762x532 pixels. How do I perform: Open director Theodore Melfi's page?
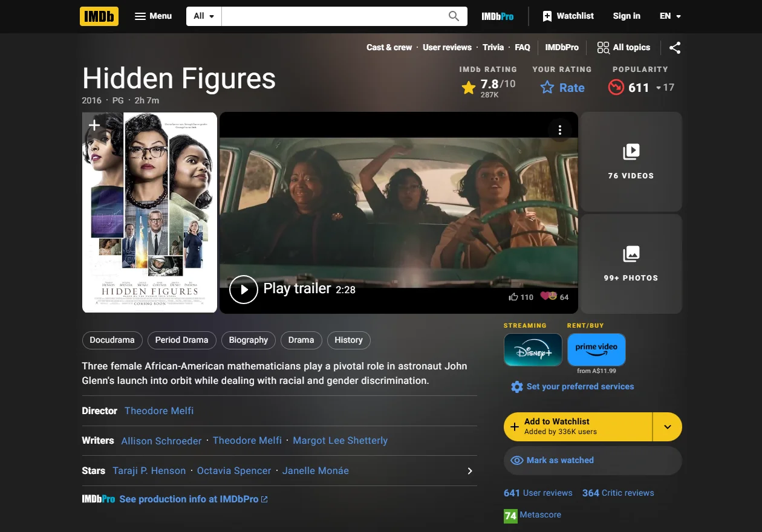pyautogui.click(x=158, y=410)
